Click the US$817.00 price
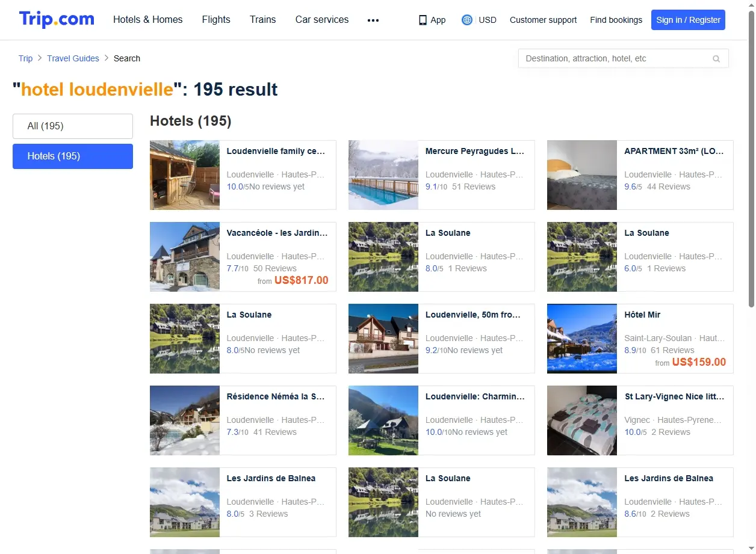756x554 pixels. 302,280
